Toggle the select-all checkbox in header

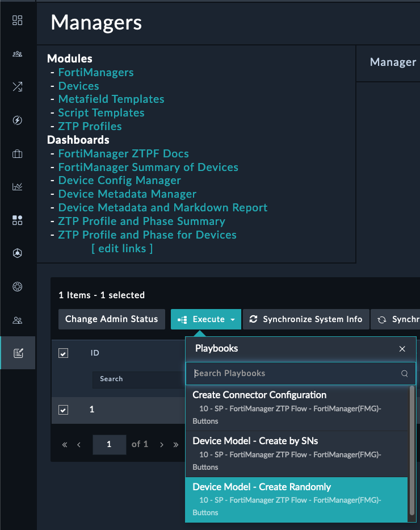click(x=63, y=353)
